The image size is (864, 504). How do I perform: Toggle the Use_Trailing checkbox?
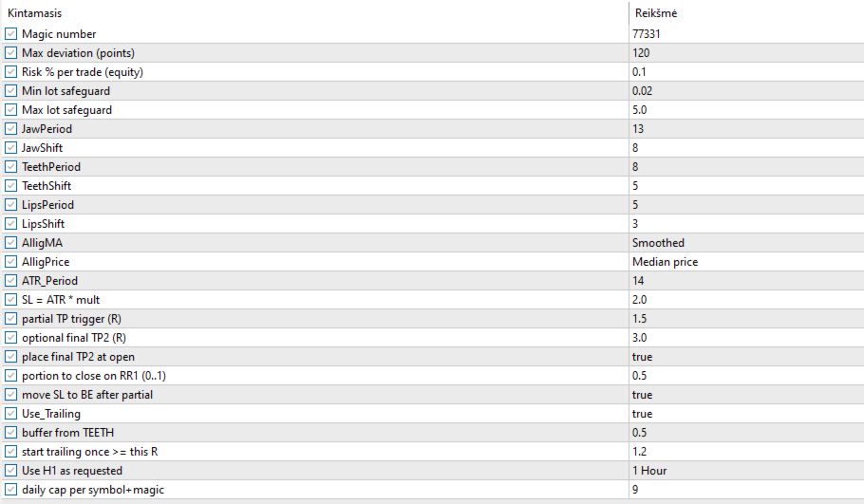[11, 414]
